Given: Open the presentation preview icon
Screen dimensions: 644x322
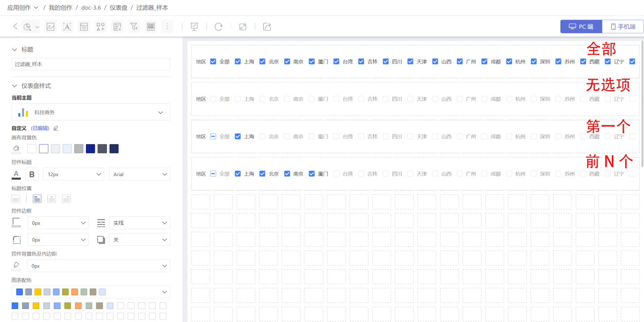Looking at the screenshot, I should click(194, 27).
